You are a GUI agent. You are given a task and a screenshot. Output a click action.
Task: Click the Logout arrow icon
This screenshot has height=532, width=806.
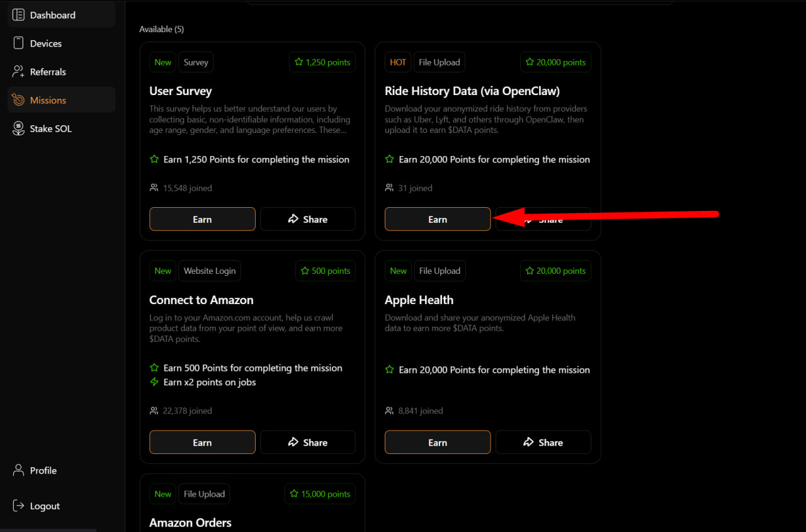18,506
